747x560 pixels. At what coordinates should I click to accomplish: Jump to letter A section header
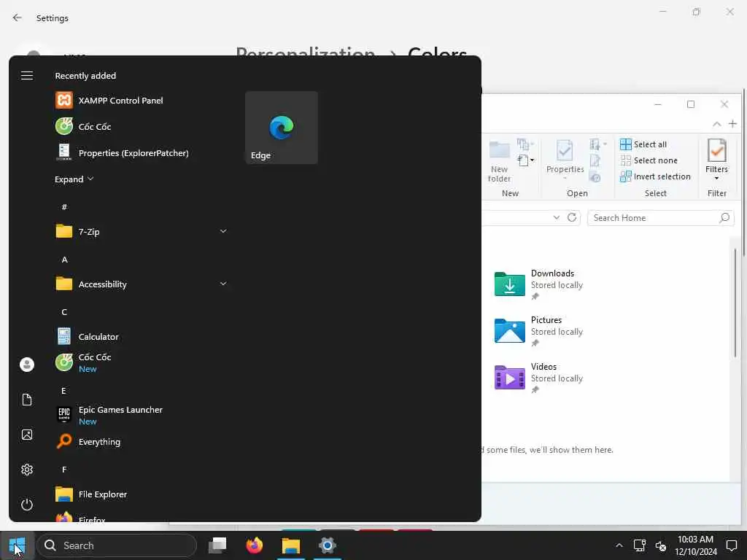click(64, 260)
